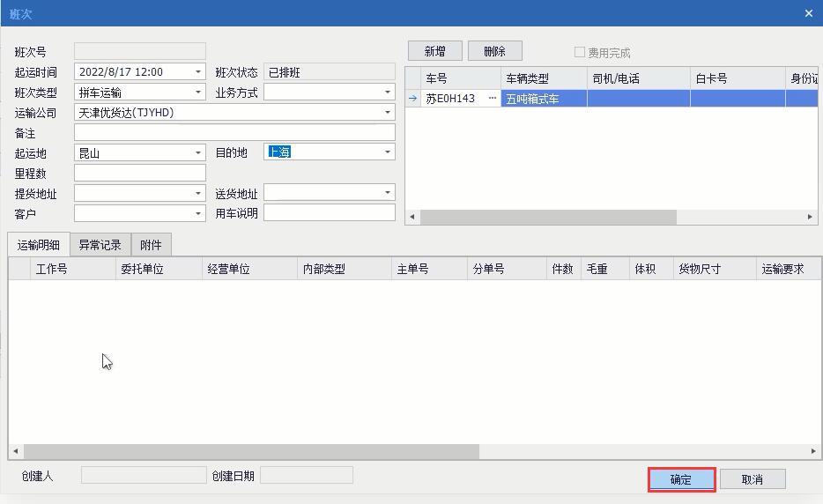
Task: Open the 运输公司 dropdown list
Action: coord(388,113)
